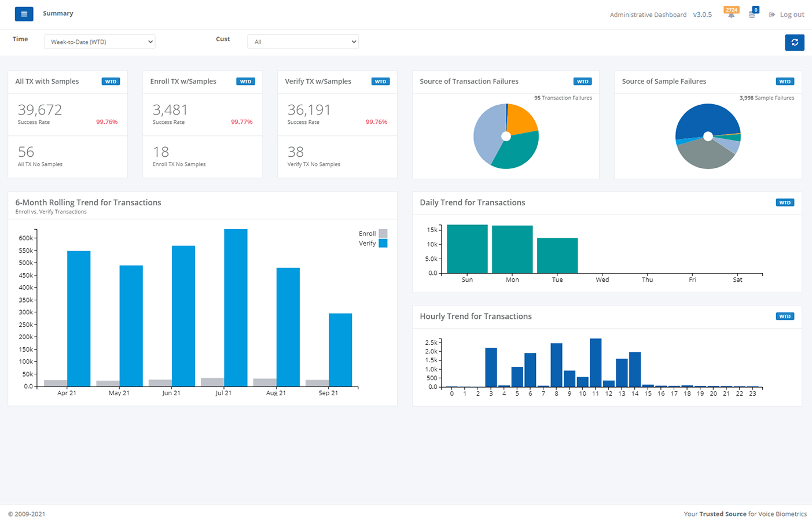Click the 3,481 Enroll TX value

[x=170, y=109]
